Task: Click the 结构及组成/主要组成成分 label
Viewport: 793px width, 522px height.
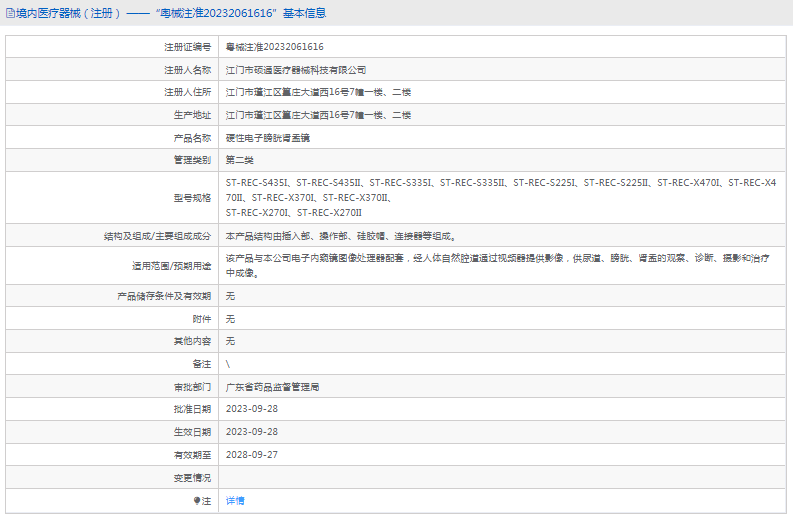Action: coord(157,236)
